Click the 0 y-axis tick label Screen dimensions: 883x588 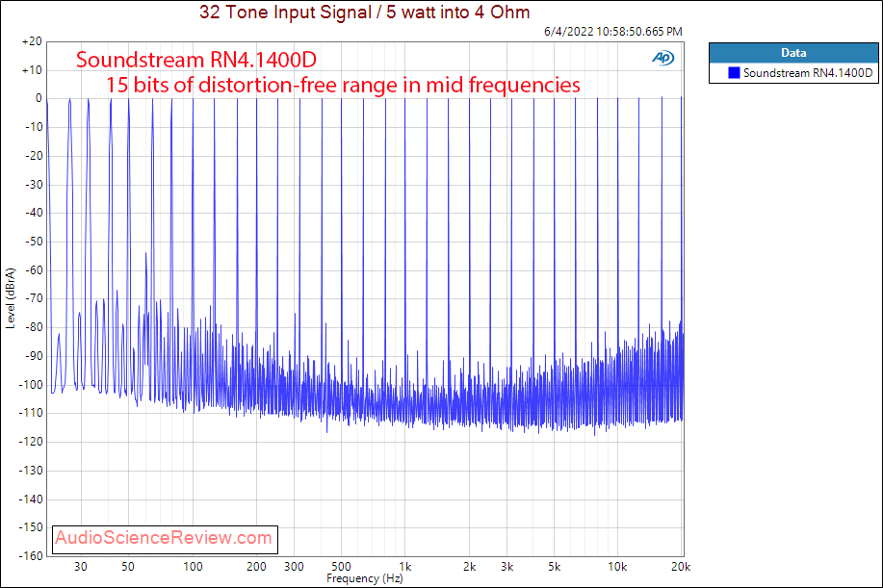click(39, 98)
